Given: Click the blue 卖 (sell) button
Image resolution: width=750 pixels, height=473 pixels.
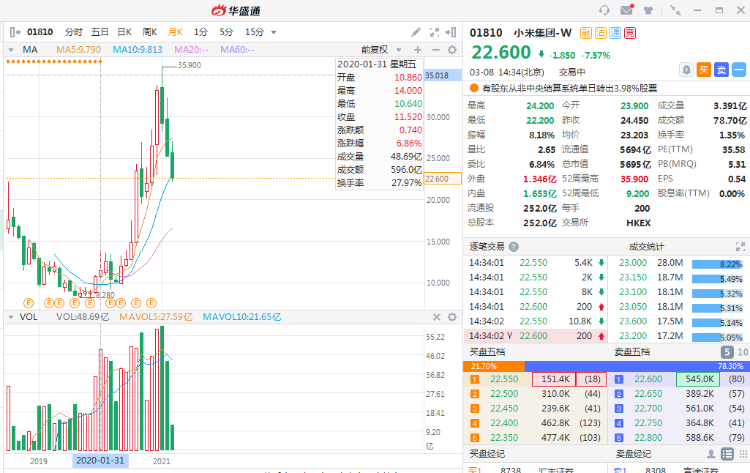Looking at the screenshot, I should tap(720, 69).
